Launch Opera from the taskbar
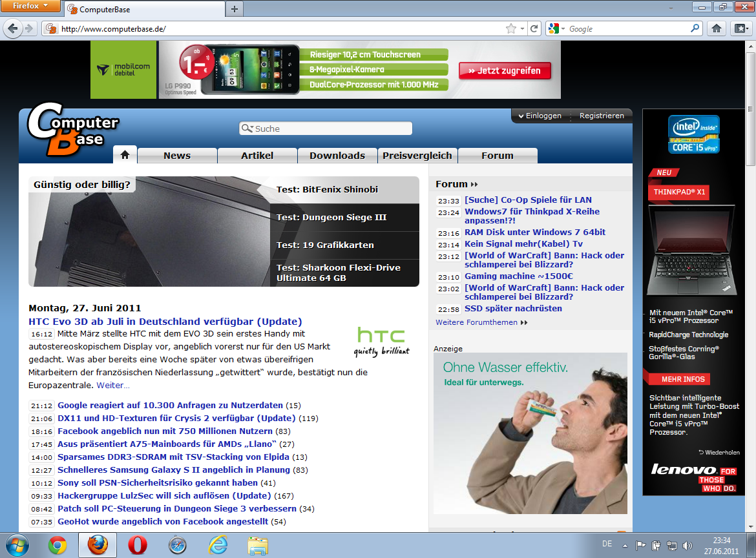Screen dimensions: 756x558 (x=138, y=546)
